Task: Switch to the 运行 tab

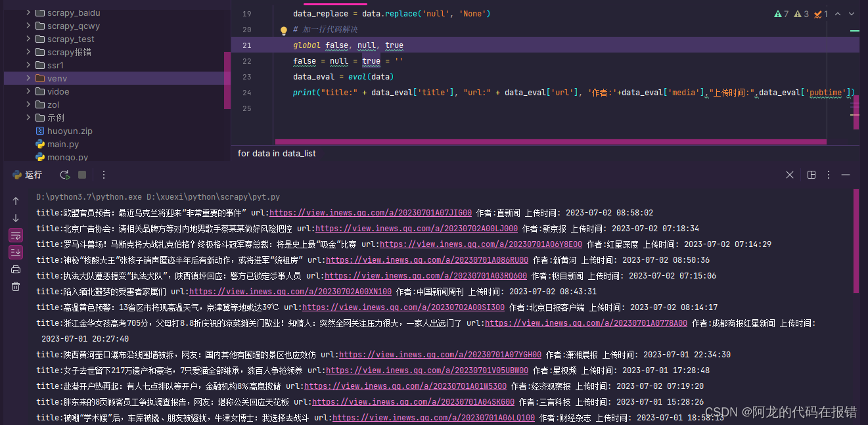Action: (33, 175)
